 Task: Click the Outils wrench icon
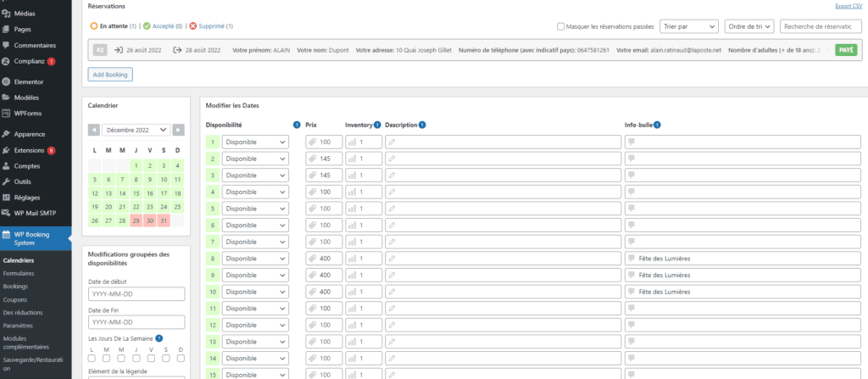click(6, 181)
